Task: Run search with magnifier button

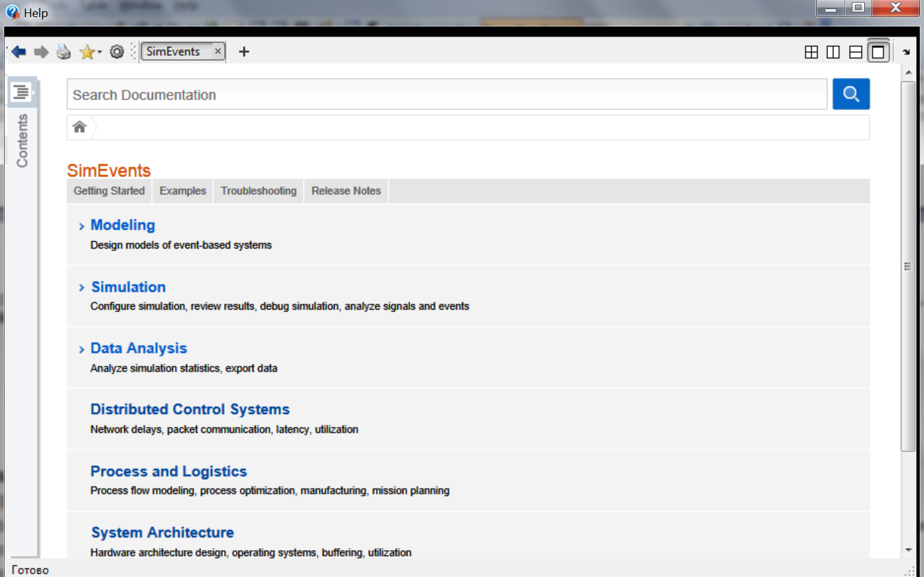Action: pyautogui.click(x=851, y=94)
